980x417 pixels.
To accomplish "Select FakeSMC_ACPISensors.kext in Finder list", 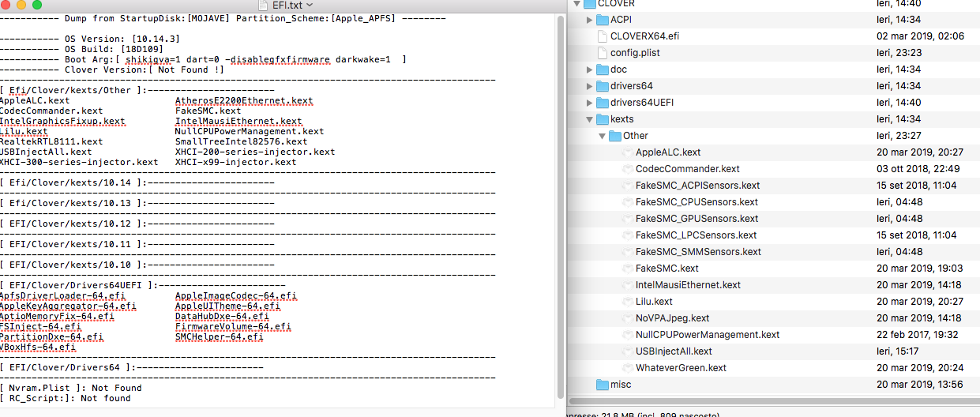I will tap(697, 186).
